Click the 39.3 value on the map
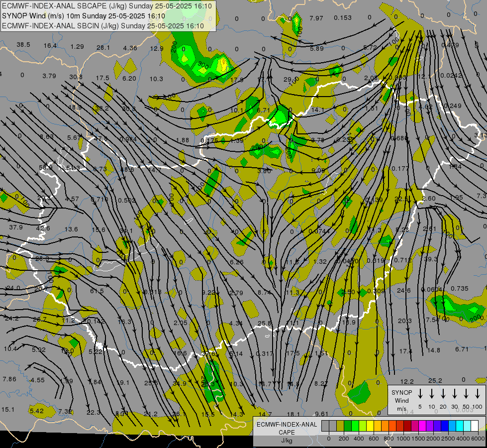487x448 pixels. click(430, 259)
